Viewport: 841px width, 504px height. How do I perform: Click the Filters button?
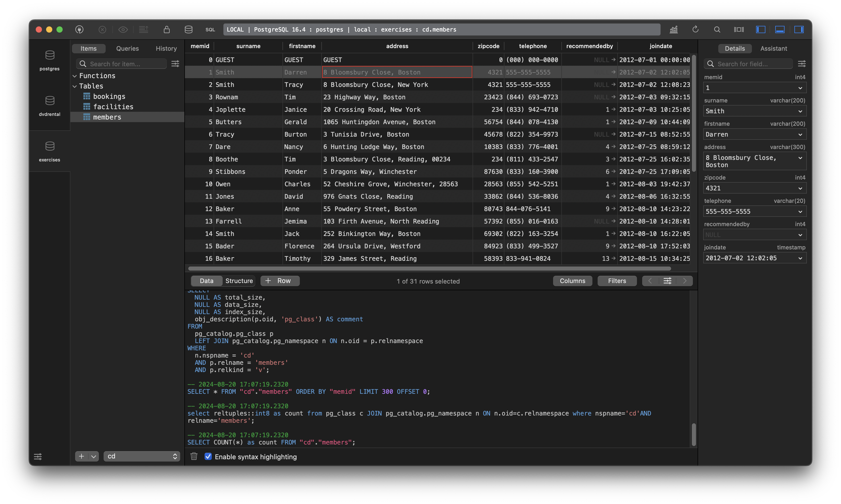pos(617,281)
